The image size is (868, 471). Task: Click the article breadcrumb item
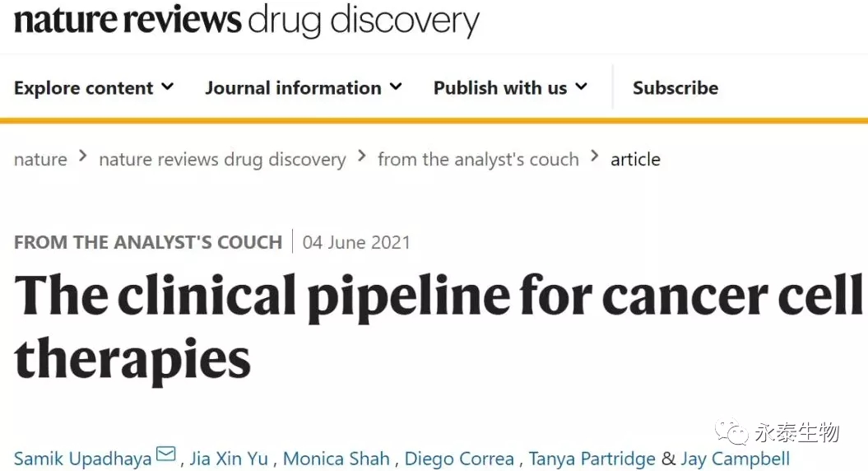coord(635,159)
